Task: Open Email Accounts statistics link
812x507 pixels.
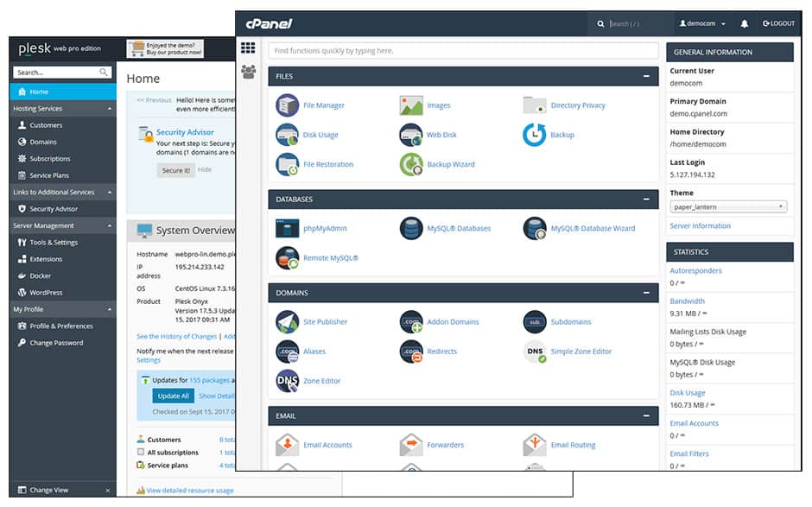Action: (694, 423)
